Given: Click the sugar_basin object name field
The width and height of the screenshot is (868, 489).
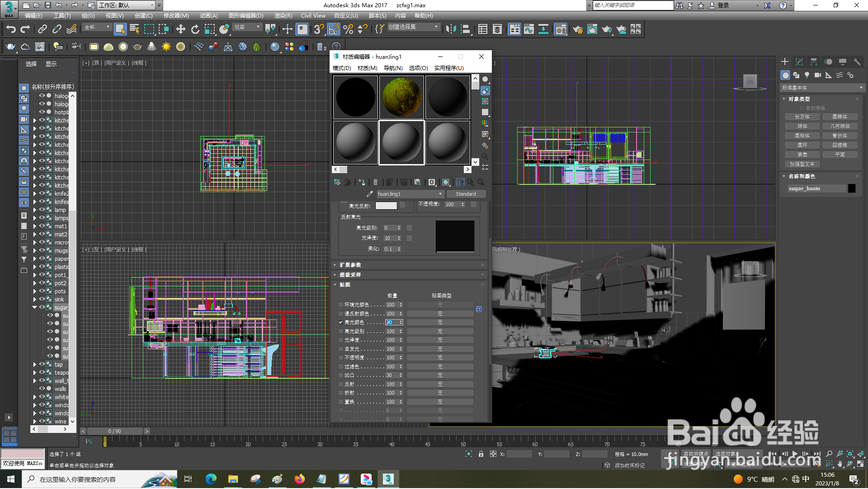Looking at the screenshot, I should click(816, 189).
